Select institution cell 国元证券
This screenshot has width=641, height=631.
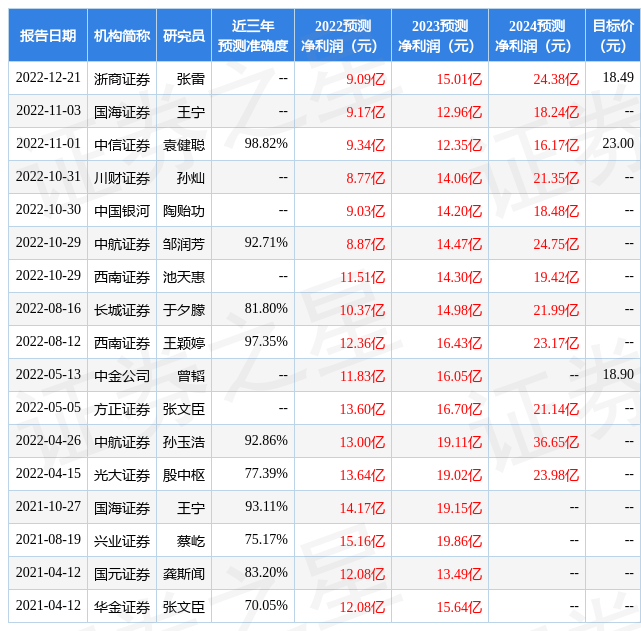(x=122, y=574)
